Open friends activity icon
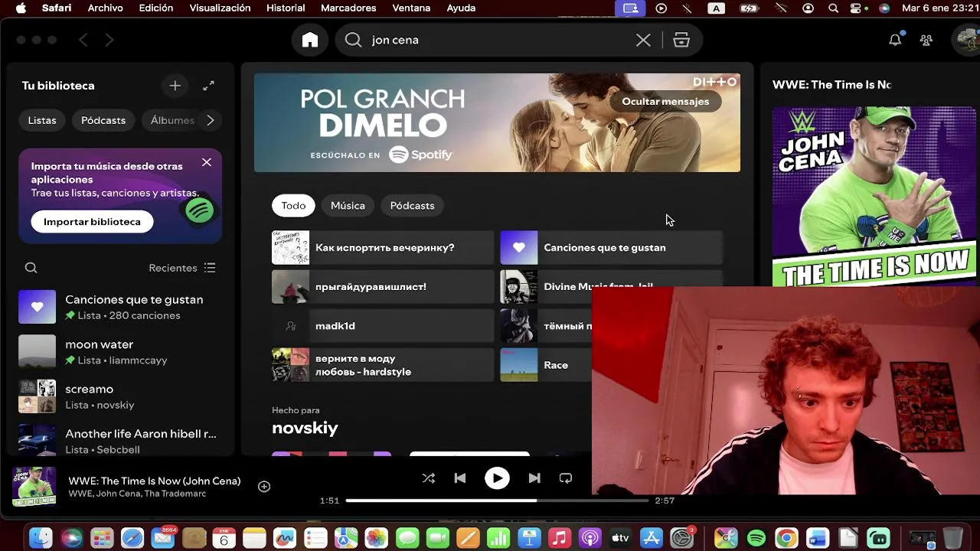Viewport: 980px width, 551px height. click(926, 40)
